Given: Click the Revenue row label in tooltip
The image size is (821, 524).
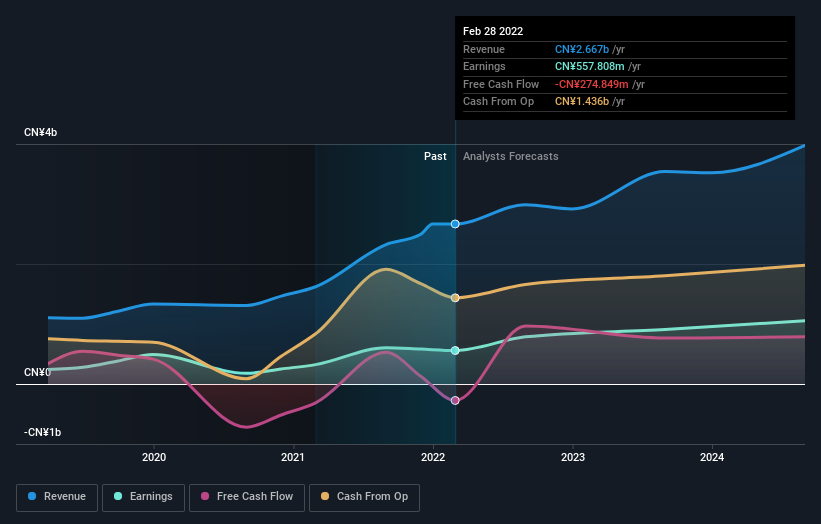Looking at the screenshot, I should click(484, 49).
